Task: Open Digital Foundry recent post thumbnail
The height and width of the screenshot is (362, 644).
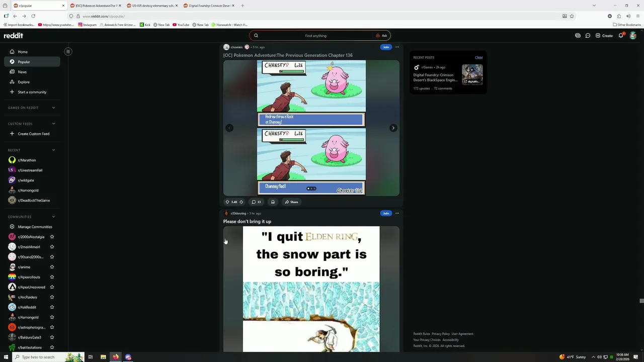Action: (x=472, y=74)
